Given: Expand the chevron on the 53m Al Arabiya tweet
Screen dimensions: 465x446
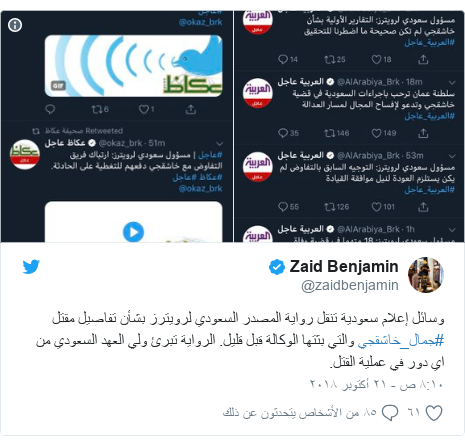Looking at the screenshot, I should click(452, 156).
